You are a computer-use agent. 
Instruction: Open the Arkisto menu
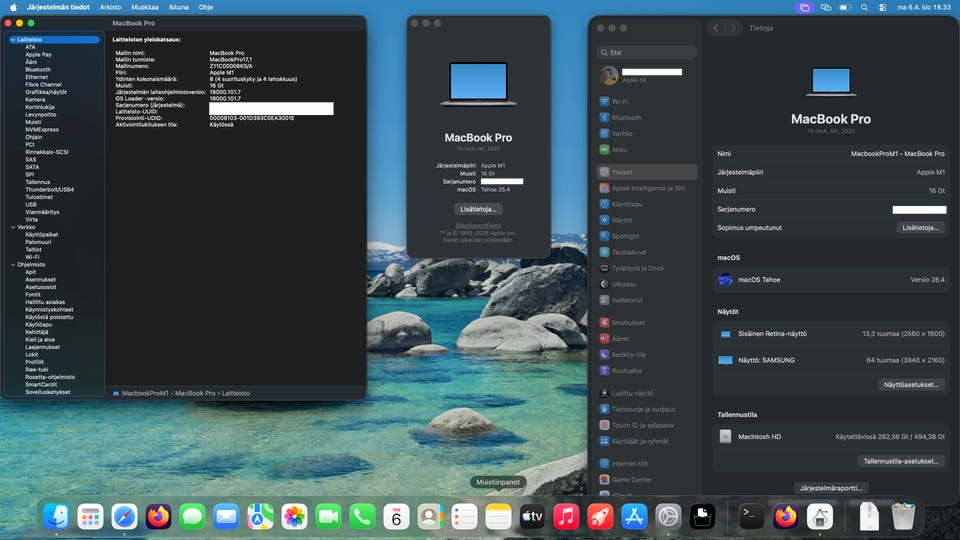(110, 7)
